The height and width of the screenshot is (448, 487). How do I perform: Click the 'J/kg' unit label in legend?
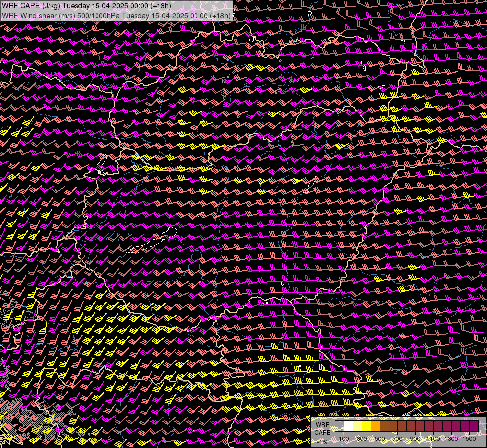(x=322, y=441)
